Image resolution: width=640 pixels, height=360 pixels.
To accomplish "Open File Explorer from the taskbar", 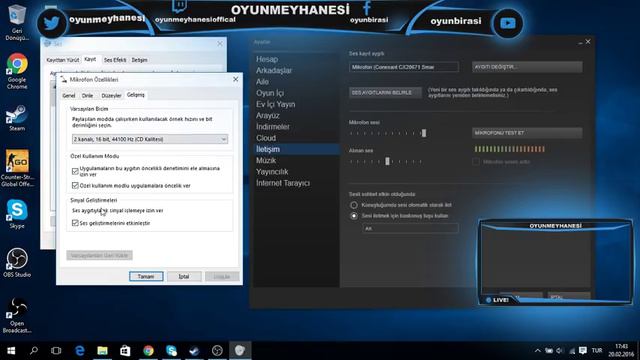I will point(102,351).
